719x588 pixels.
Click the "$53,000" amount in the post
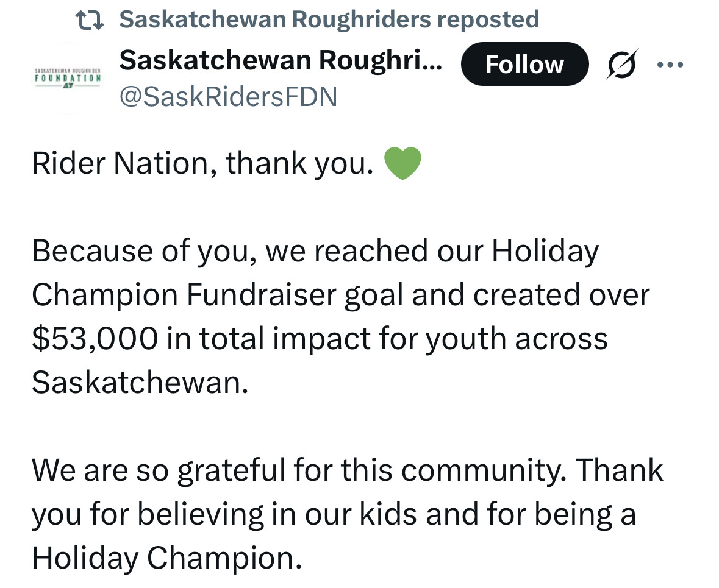[95, 339]
